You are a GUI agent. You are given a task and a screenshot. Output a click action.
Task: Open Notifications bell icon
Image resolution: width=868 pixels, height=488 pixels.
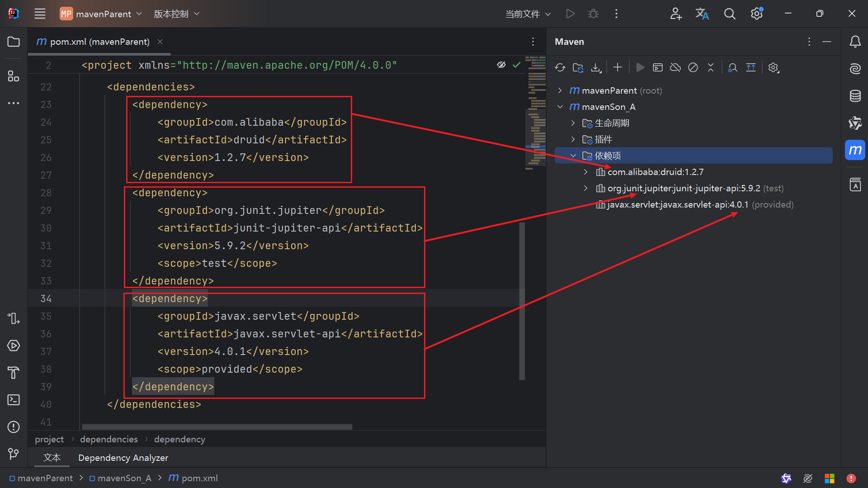pos(855,42)
